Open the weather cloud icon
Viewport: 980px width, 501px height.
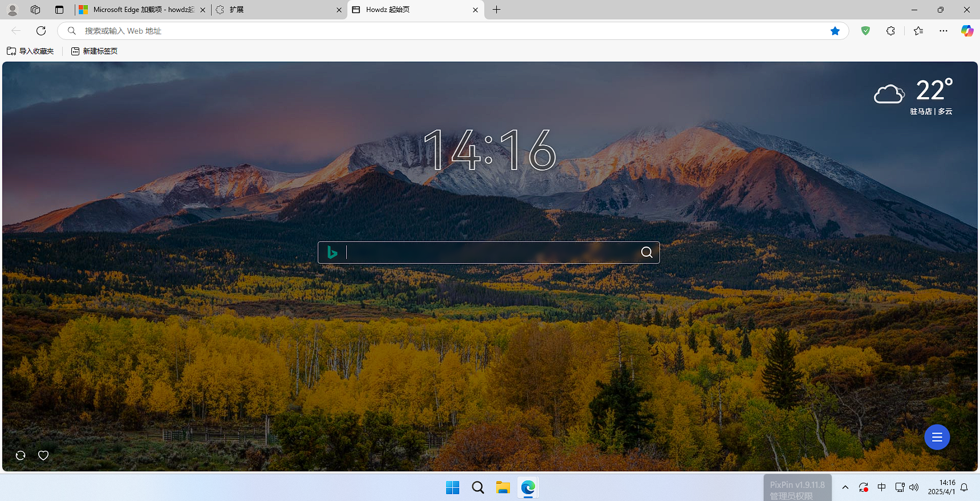click(x=889, y=94)
